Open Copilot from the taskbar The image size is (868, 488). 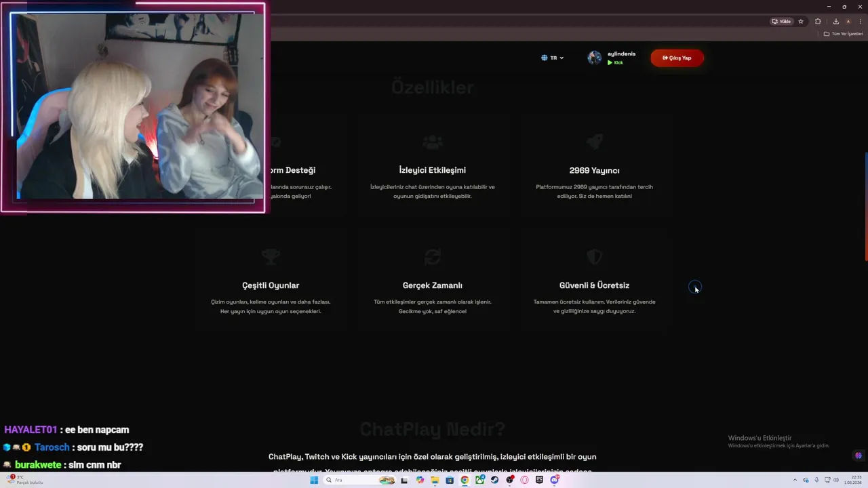click(420, 480)
